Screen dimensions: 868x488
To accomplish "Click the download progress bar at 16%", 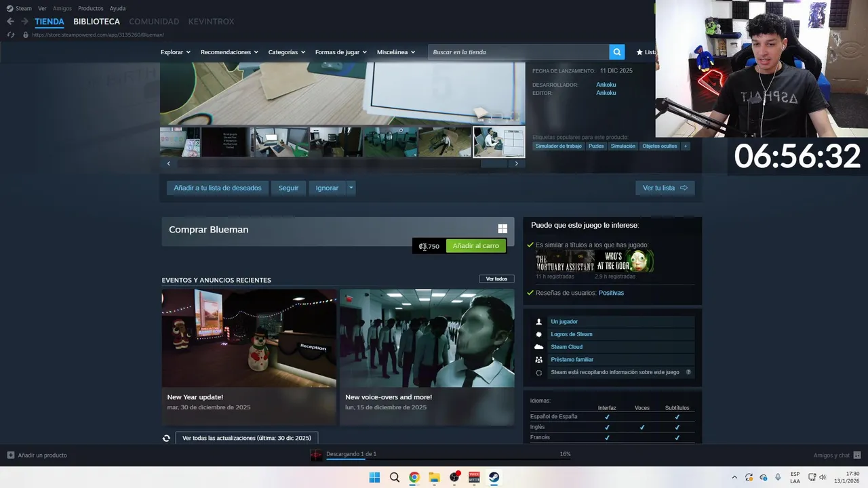I will click(x=448, y=460).
